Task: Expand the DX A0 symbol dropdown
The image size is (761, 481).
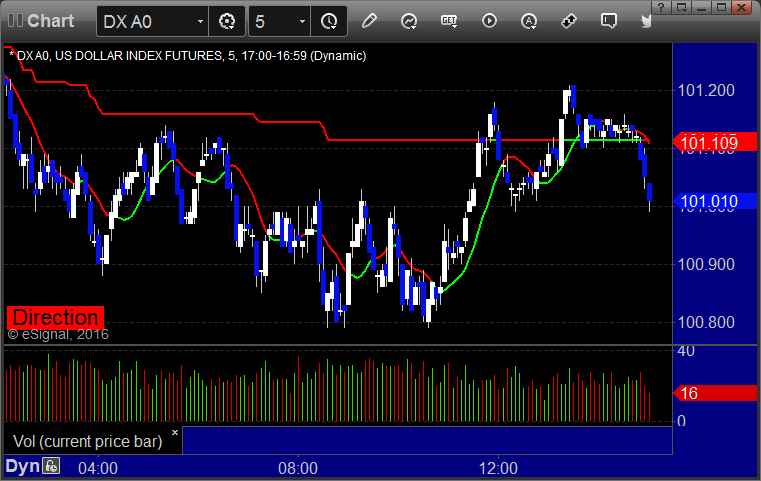Action: [x=200, y=21]
